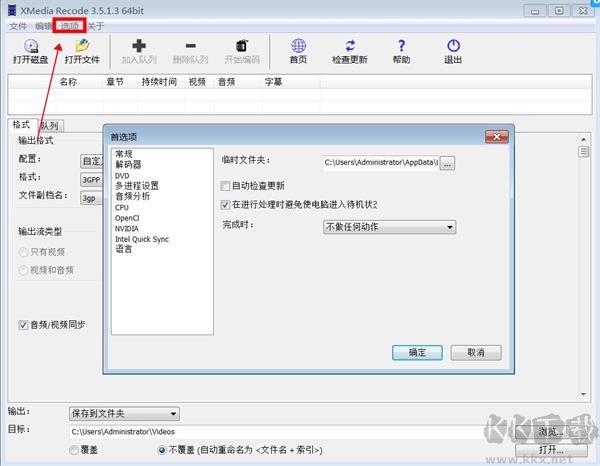Select Audio Analysis (音频分析) entry

[132, 196]
